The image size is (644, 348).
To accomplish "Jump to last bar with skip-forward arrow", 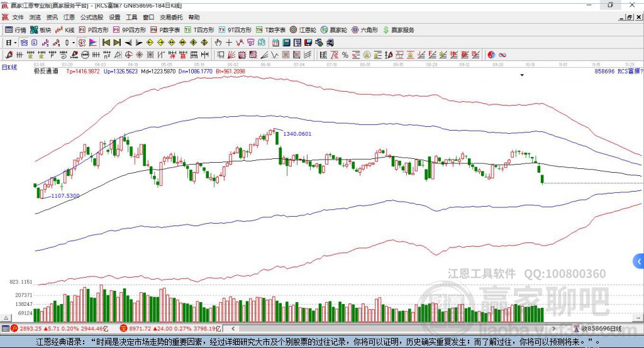I will [x=117, y=42].
